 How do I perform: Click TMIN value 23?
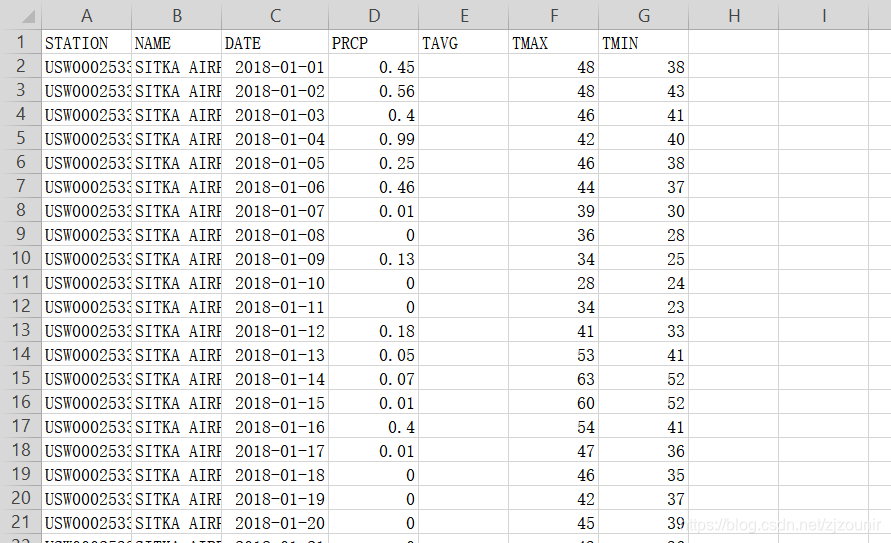click(643, 307)
